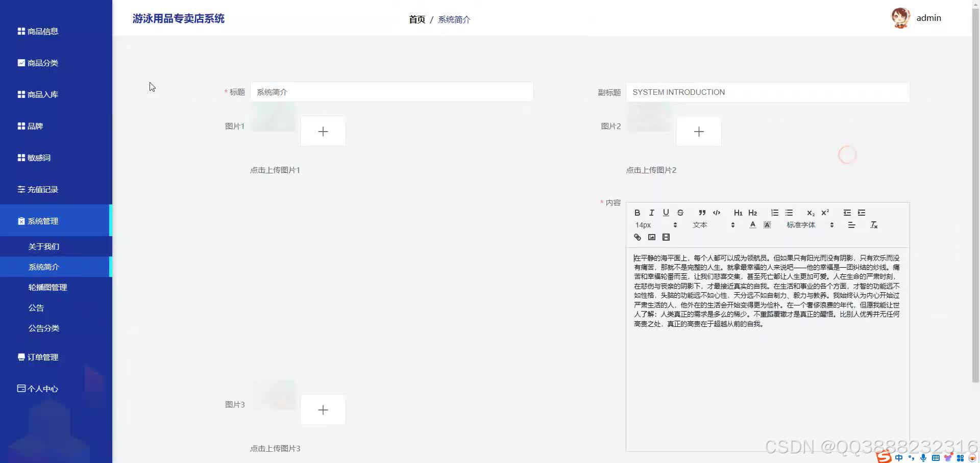Apply superscript formatting in the editor
The width and height of the screenshot is (980, 463).
(825, 213)
